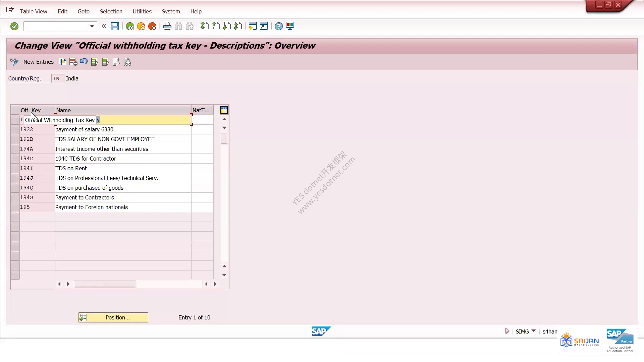Open the command field dropdown arrow
Viewport: 644px width, 362px height.
[x=92, y=26]
